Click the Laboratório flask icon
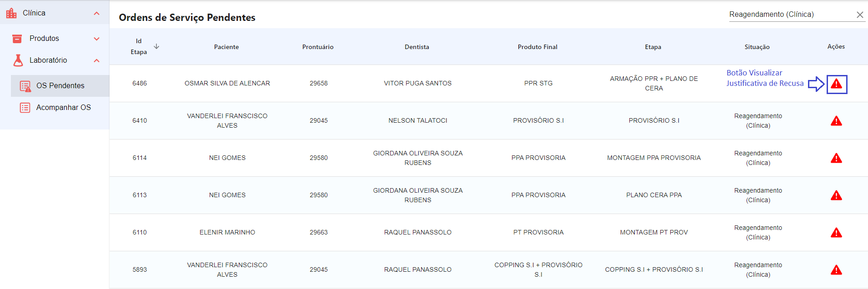This screenshot has width=868, height=289. coord(18,60)
